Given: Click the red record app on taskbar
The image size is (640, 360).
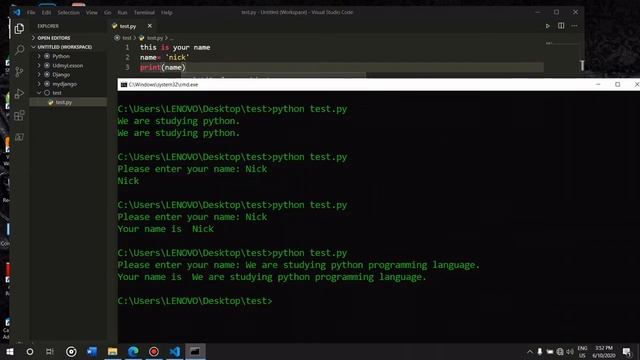Looking at the screenshot, I should pyautogui.click(x=154, y=351).
